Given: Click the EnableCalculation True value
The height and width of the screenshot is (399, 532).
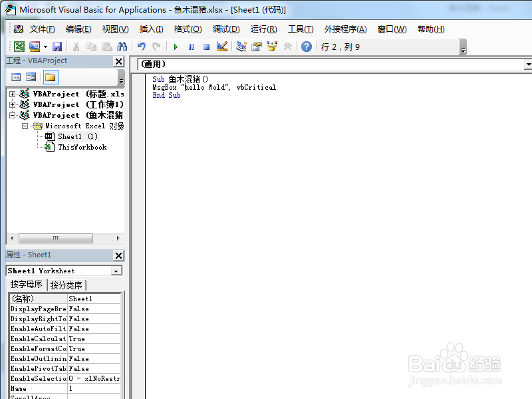Looking at the screenshot, I should (94, 338).
